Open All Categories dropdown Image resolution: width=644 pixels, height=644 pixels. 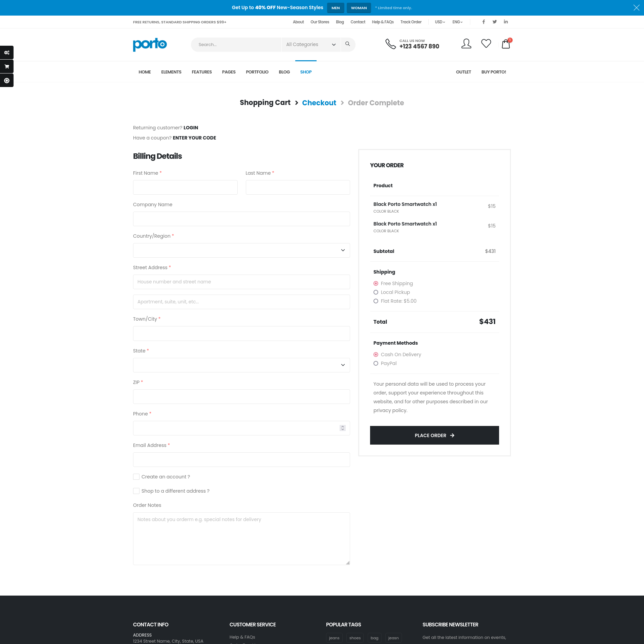(310, 44)
